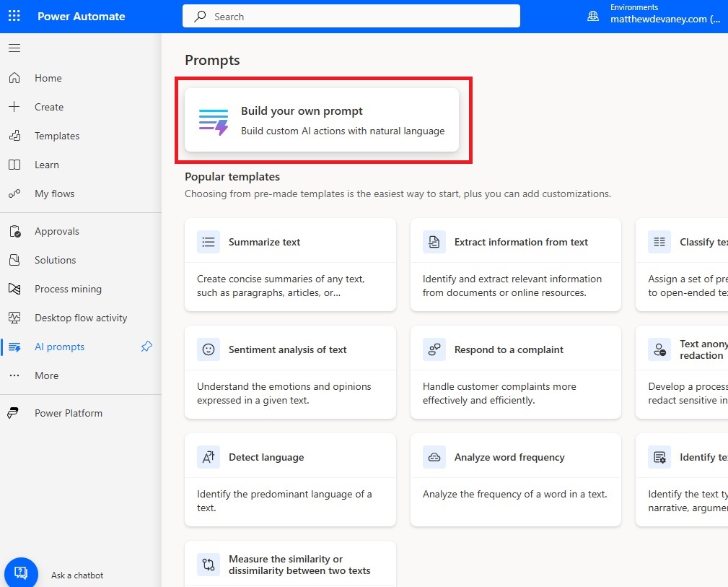Open the Text anonymization redaction title
The width and height of the screenshot is (728, 587).
click(x=704, y=349)
